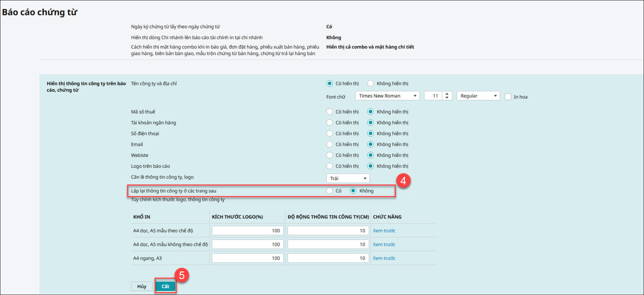Set Số điện thoại to 'Có hiển thị'
The width and height of the screenshot is (644, 295).
point(330,133)
